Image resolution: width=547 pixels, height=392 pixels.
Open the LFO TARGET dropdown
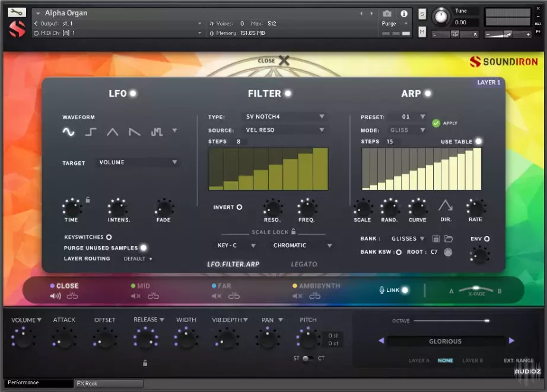pos(138,162)
